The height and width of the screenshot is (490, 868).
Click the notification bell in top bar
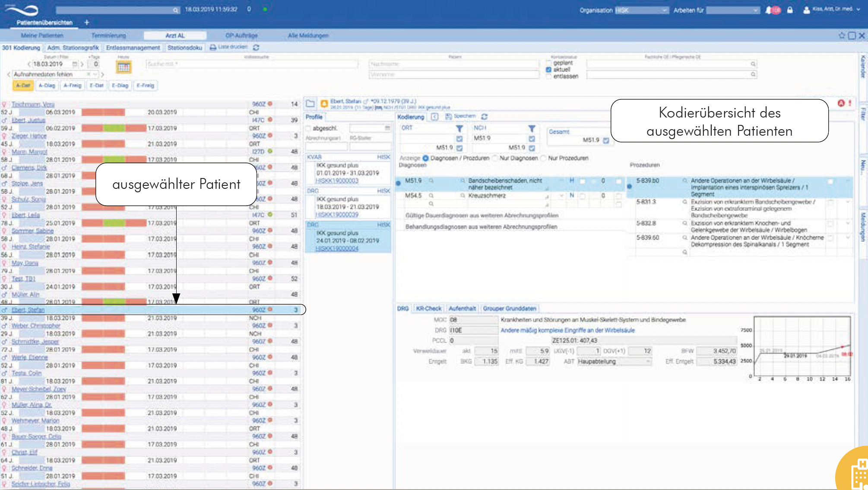pos(769,10)
